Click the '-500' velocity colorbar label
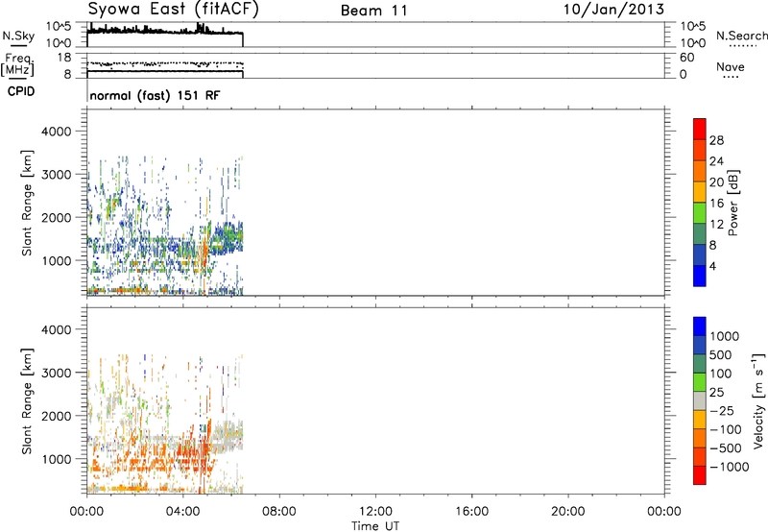The height and width of the screenshot is (532, 768). point(725,448)
